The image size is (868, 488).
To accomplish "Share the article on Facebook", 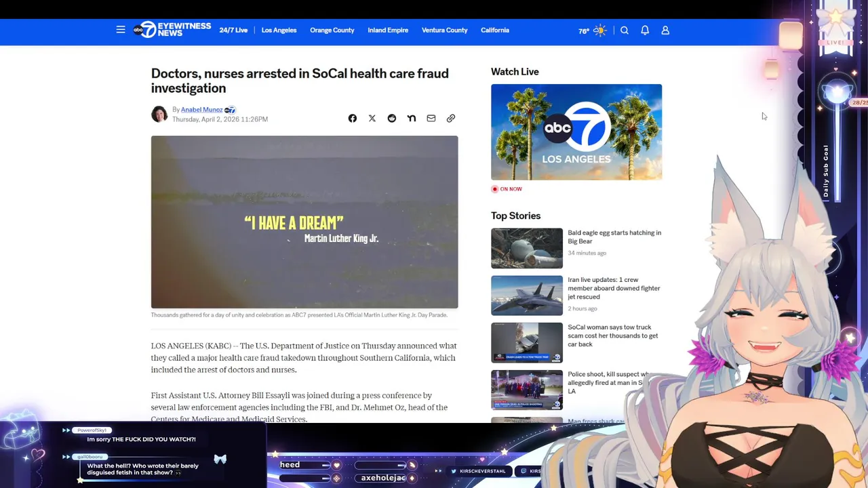I will click(x=353, y=118).
